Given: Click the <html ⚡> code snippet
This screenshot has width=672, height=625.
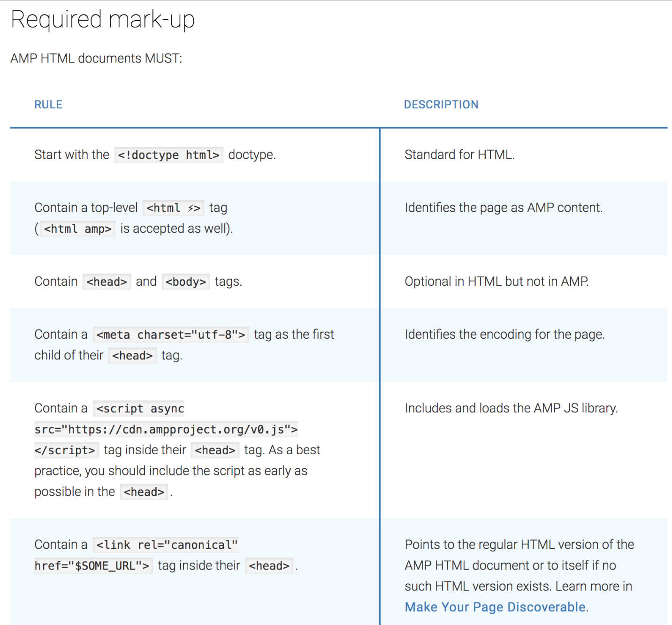Looking at the screenshot, I should point(173,208).
